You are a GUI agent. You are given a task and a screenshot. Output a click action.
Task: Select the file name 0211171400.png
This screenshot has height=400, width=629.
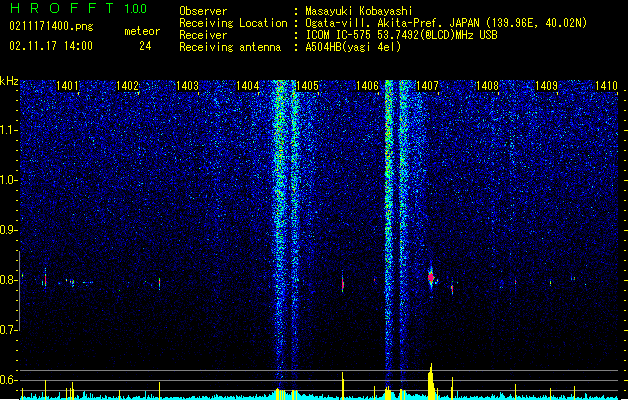coord(51,27)
